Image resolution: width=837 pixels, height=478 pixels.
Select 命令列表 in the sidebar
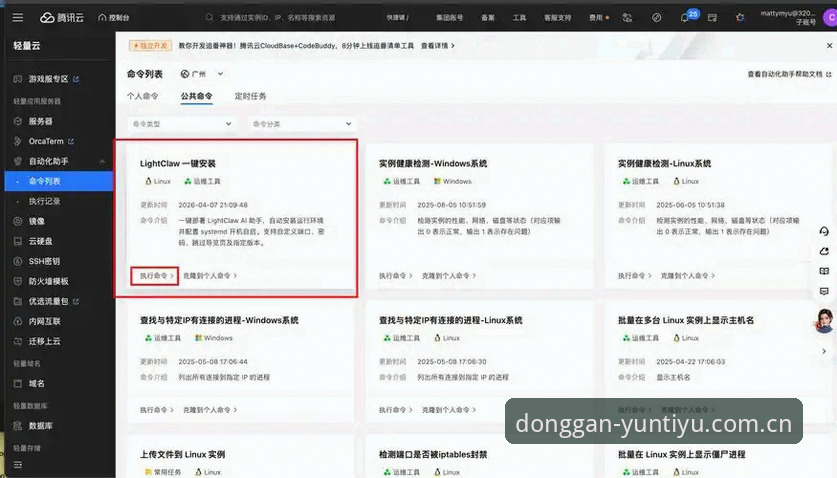coord(59,181)
